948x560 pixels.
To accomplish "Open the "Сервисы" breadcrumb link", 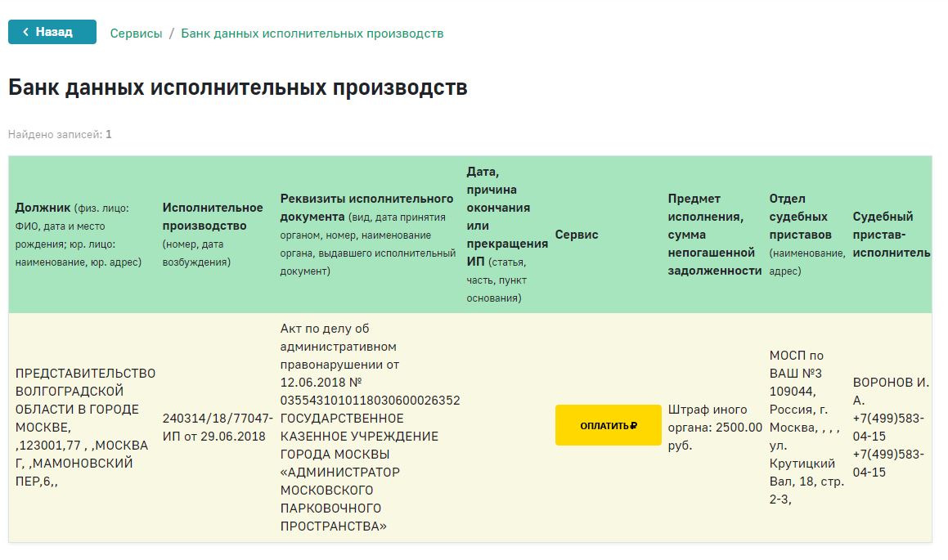I will click(136, 34).
